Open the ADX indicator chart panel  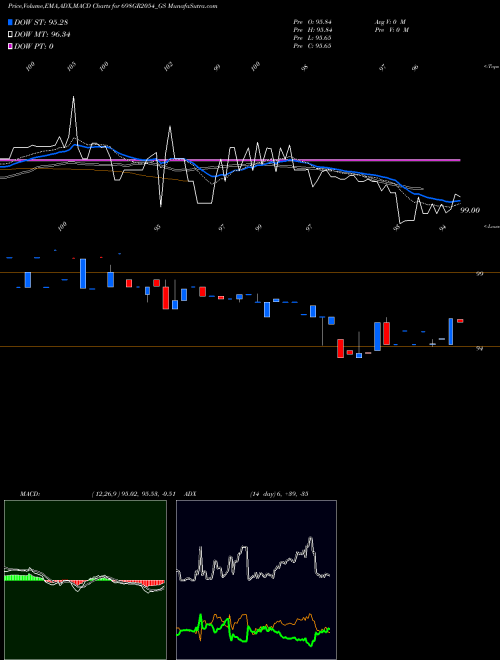(x=256, y=580)
